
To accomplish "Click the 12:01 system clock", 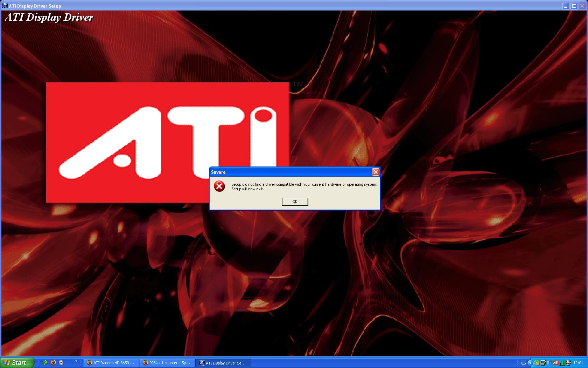I will [x=578, y=363].
